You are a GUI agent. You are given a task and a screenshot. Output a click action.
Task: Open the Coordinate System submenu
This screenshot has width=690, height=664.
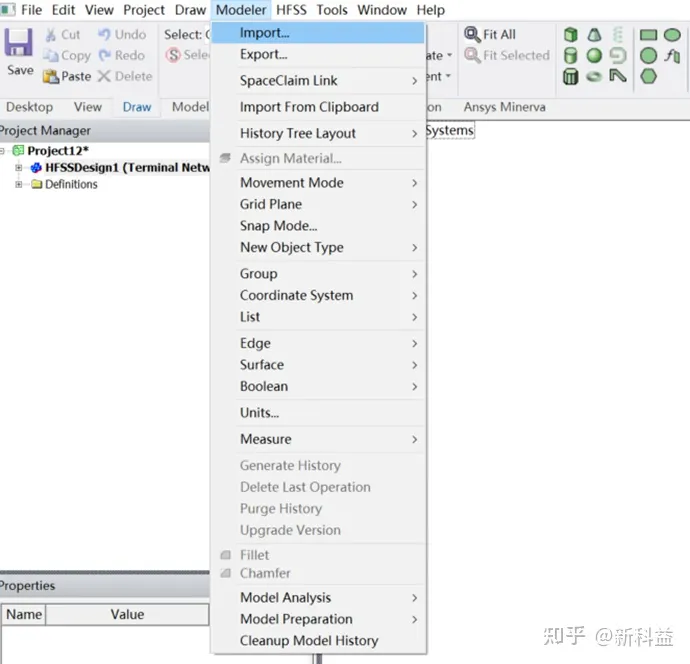coord(319,295)
